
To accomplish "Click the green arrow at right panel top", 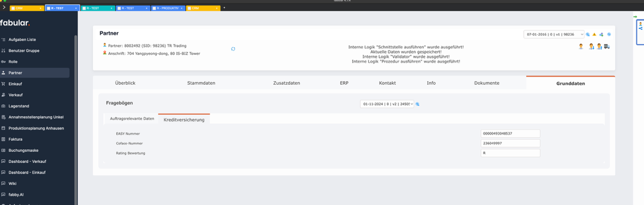I will click(635, 17).
